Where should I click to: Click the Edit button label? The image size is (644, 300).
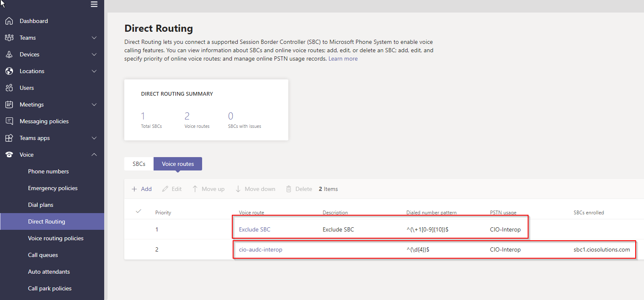click(177, 189)
